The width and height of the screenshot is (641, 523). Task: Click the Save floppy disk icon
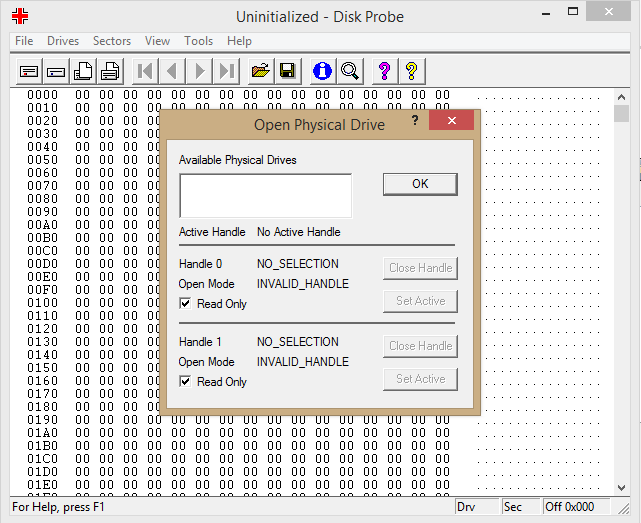288,72
